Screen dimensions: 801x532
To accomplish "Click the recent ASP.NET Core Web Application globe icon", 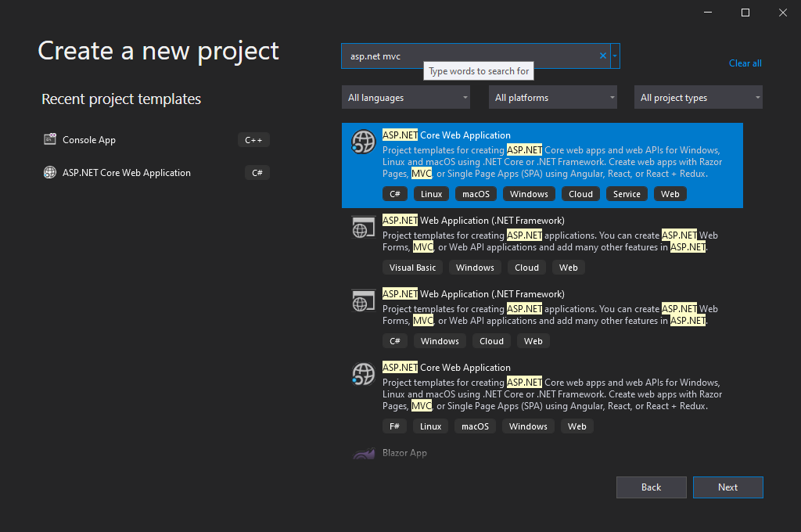I will (x=50, y=172).
